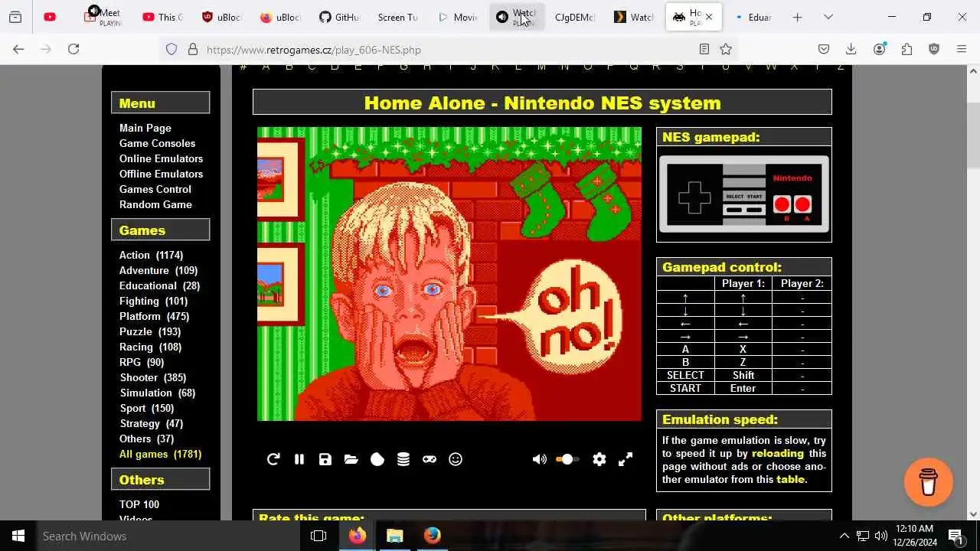Image resolution: width=980 pixels, height=551 pixels.
Task: Save game state with floppy icon
Action: (x=325, y=459)
